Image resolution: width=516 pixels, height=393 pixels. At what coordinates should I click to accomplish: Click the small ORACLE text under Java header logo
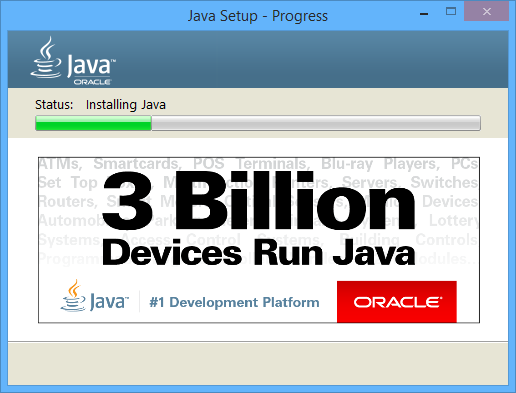92,82
